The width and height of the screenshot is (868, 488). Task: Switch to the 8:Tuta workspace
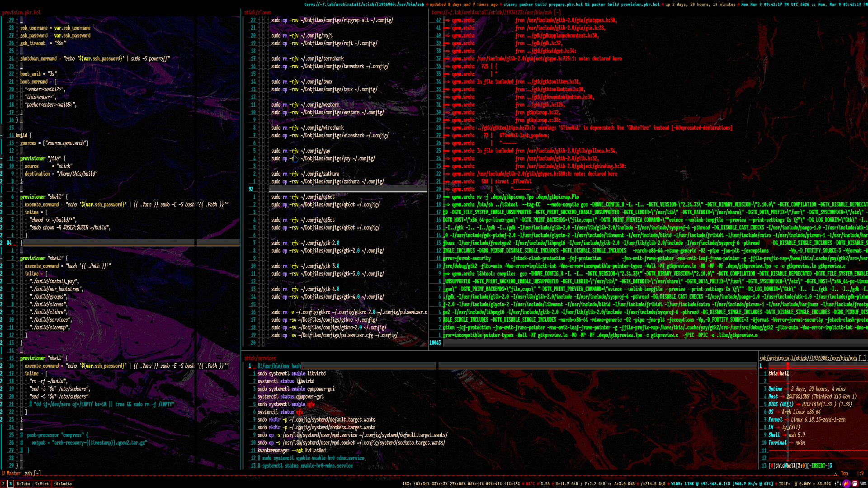[x=24, y=483]
